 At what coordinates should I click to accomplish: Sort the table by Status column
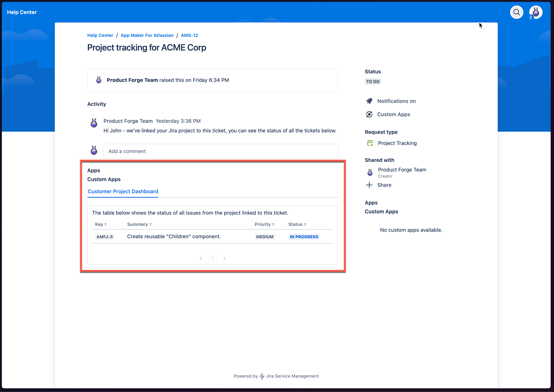click(297, 224)
